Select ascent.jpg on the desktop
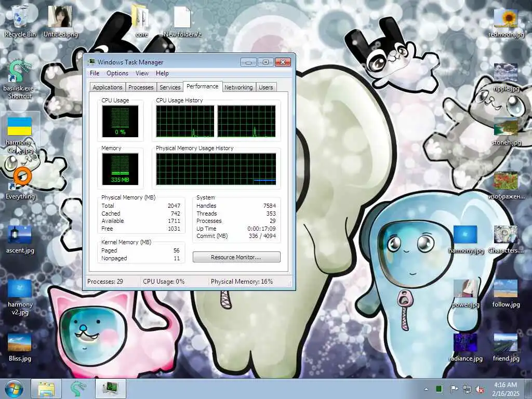 point(20,239)
